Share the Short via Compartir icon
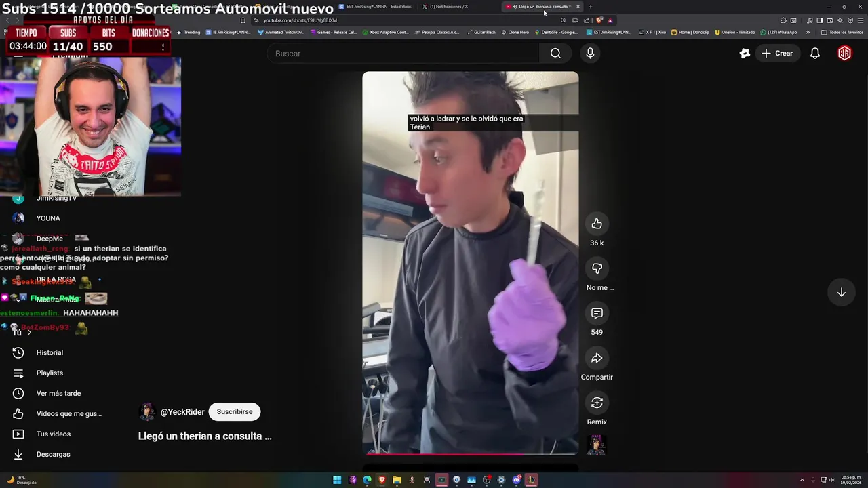 (x=597, y=358)
